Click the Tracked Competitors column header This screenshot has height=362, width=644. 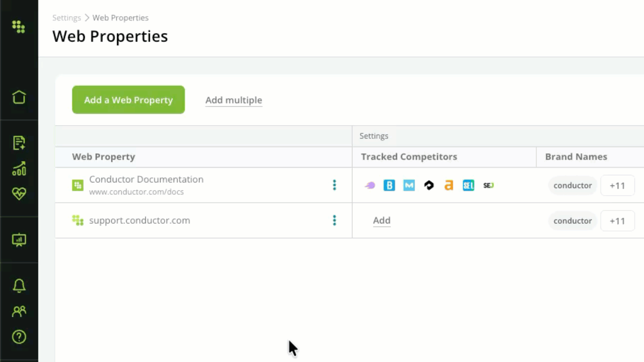tap(409, 157)
